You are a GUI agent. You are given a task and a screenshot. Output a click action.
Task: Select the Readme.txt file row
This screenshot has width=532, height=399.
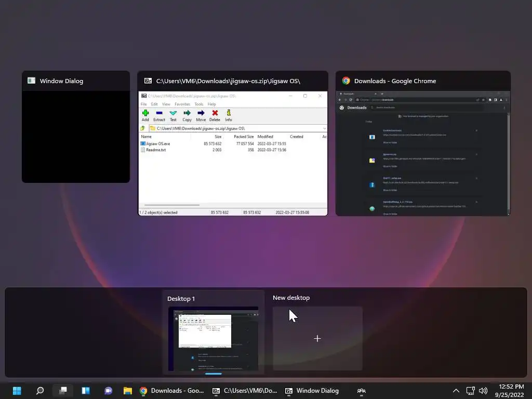[x=214, y=150]
